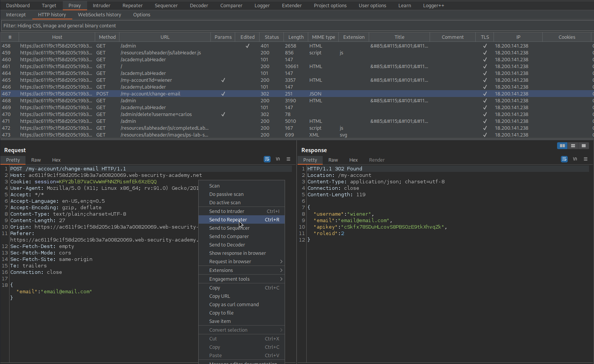Open the Logger++ extension tab
This screenshot has height=364, width=594.
click(433, 5)
